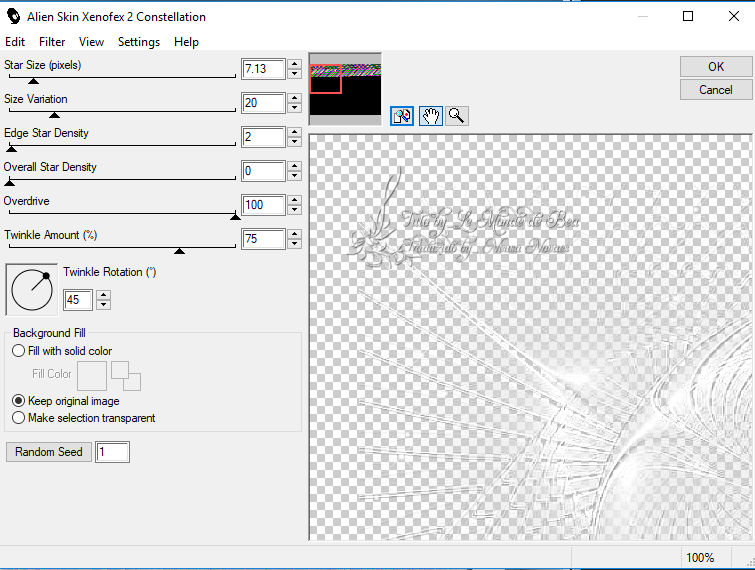Close the Constellation dialog window
Image resolution: width=755 pixels, height=570 pixels.
click(734, 16)
